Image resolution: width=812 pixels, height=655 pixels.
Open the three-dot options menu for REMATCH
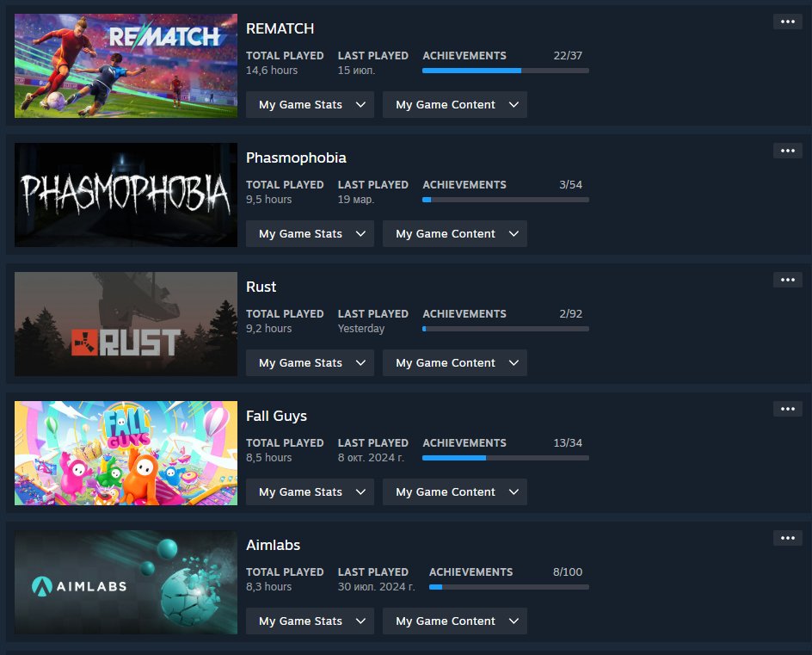[x=788, y=22]
